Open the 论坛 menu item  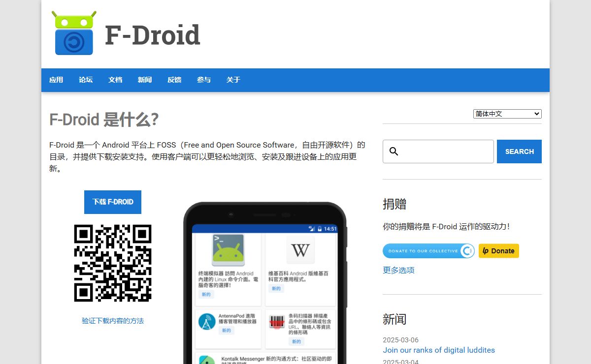tap(86, 80)
